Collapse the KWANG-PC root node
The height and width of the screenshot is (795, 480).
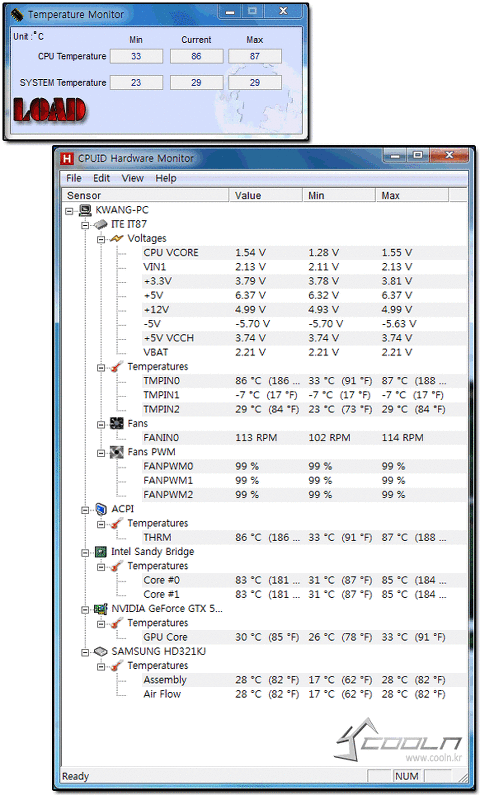[69, 210]
